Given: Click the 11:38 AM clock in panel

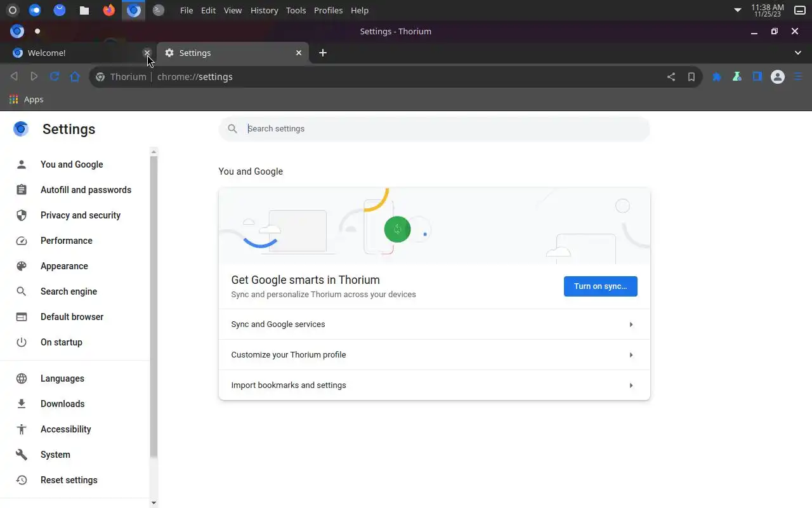Looking at the screenshot, I should pos(768,10).
